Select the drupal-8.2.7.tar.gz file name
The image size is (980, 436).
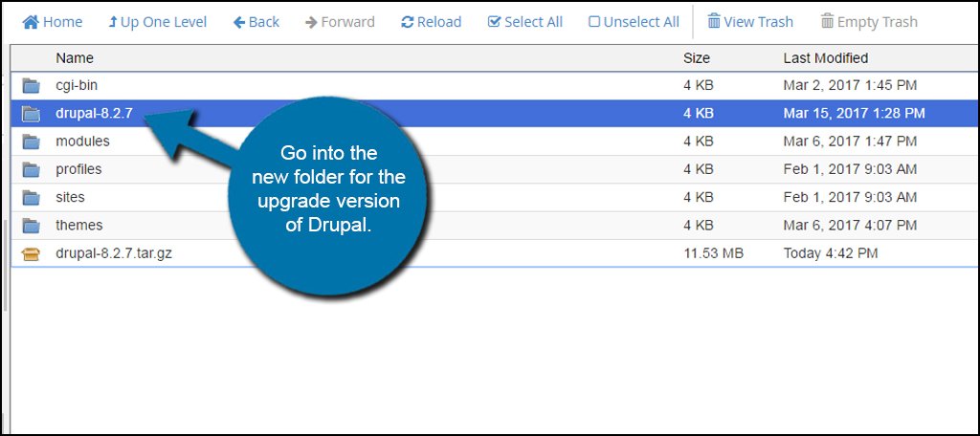click(114, 253)
